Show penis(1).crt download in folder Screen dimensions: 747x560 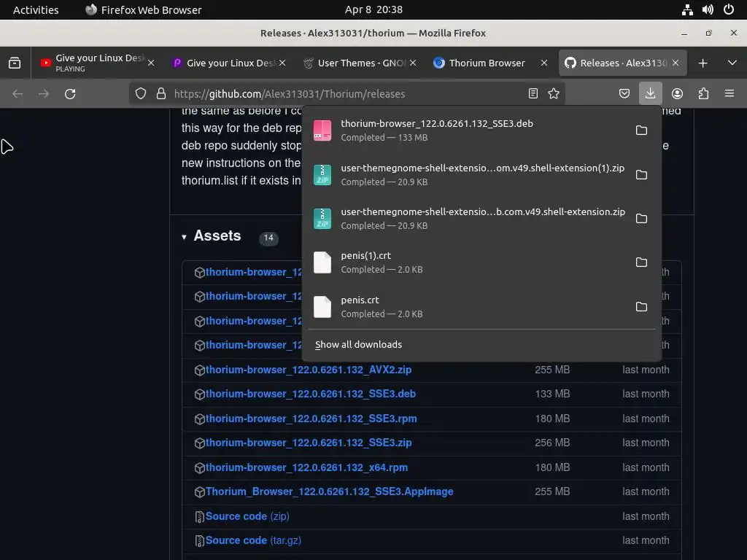pyautogui.click(x=641, y=262)
